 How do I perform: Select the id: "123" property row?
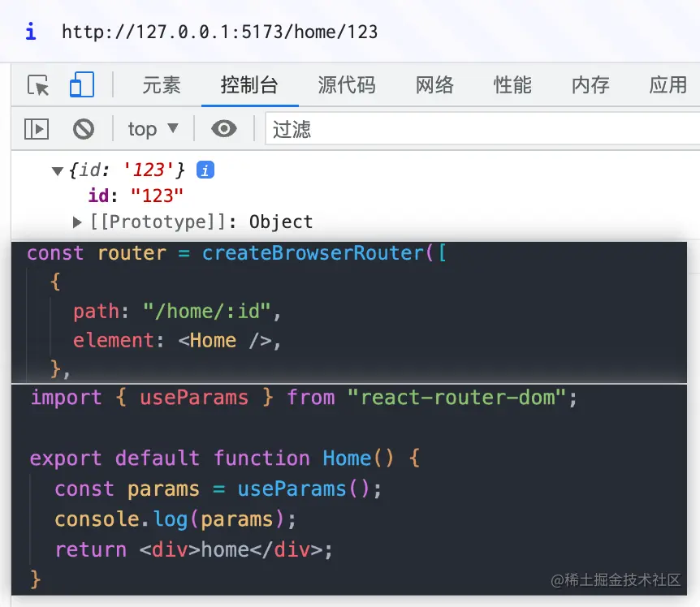[x=136, y=196]
